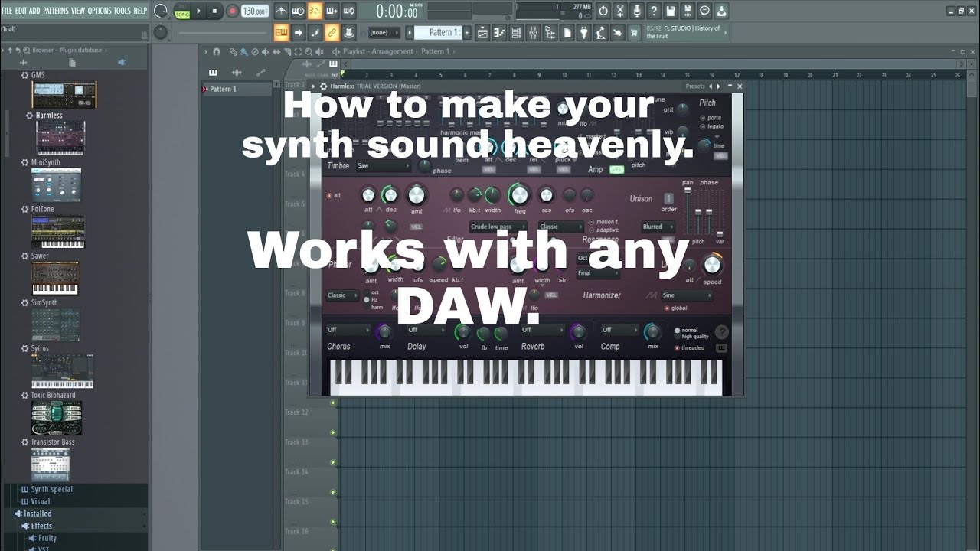Open Harmless Presets selector

(695, 86)
